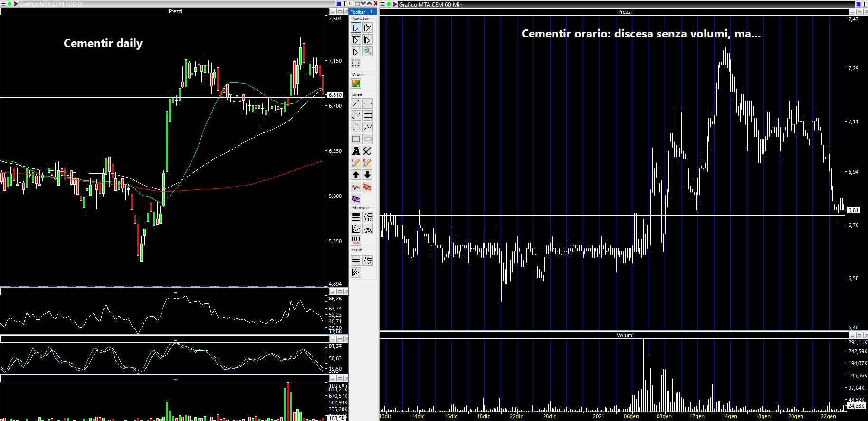Select the Fibonacci fan tool

(x=356, y=229)
